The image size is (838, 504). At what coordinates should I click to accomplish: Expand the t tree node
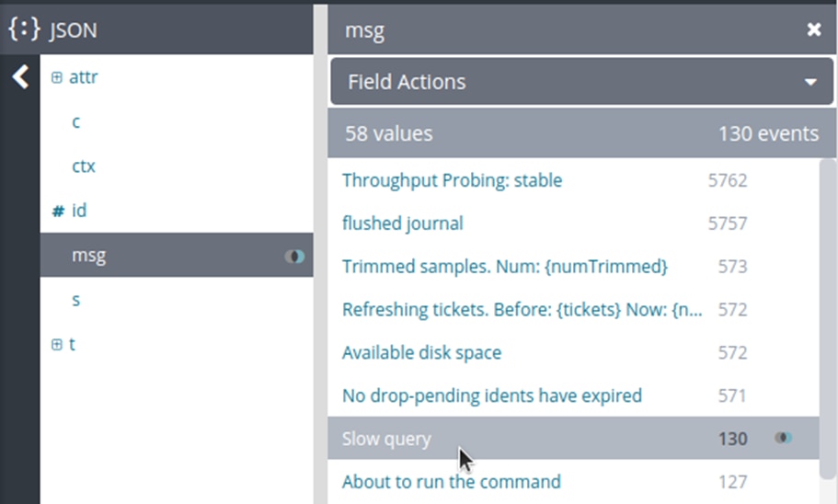(57, 345)
